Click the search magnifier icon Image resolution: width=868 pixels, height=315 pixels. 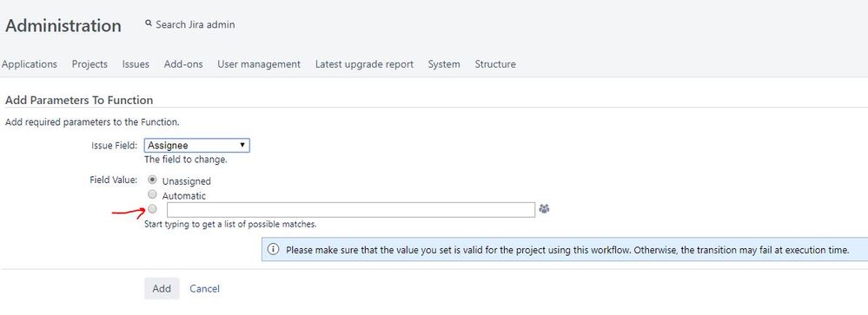point(149,23)
